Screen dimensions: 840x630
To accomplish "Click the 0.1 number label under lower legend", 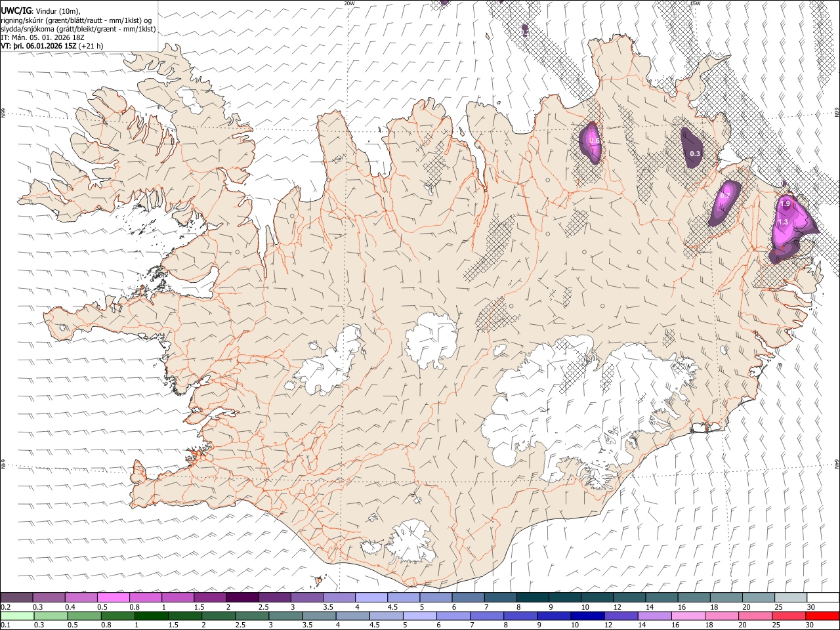I will coord(5,625).
